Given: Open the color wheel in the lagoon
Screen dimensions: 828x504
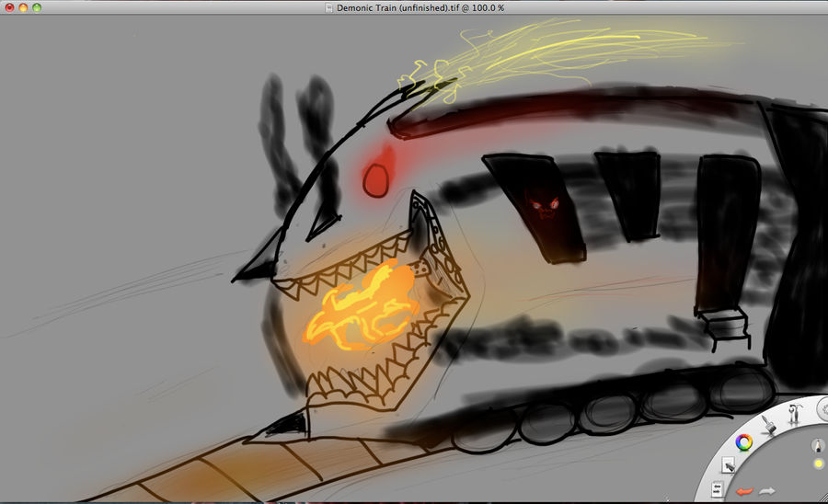Looking at the screenshot, I should coord(744,442).
